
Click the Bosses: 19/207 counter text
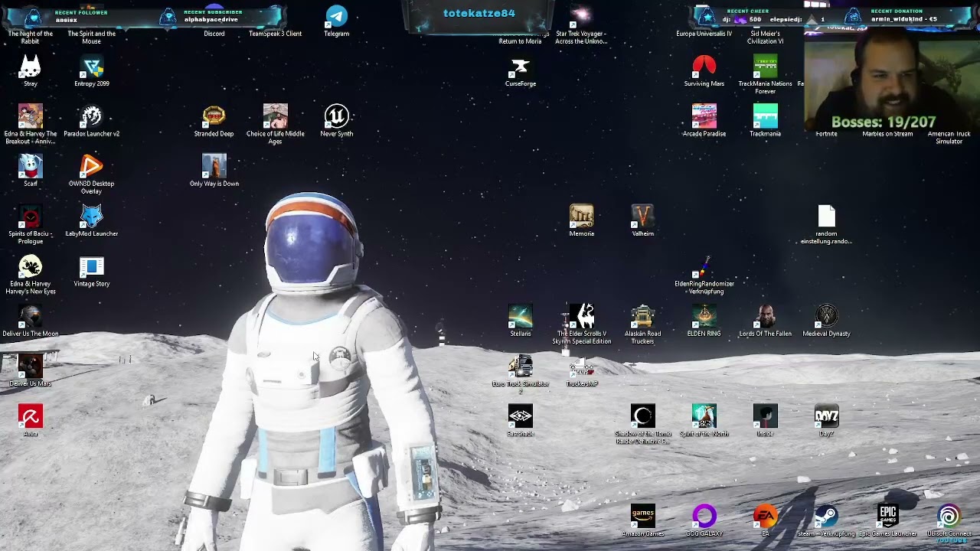click(x=884, y=122)
